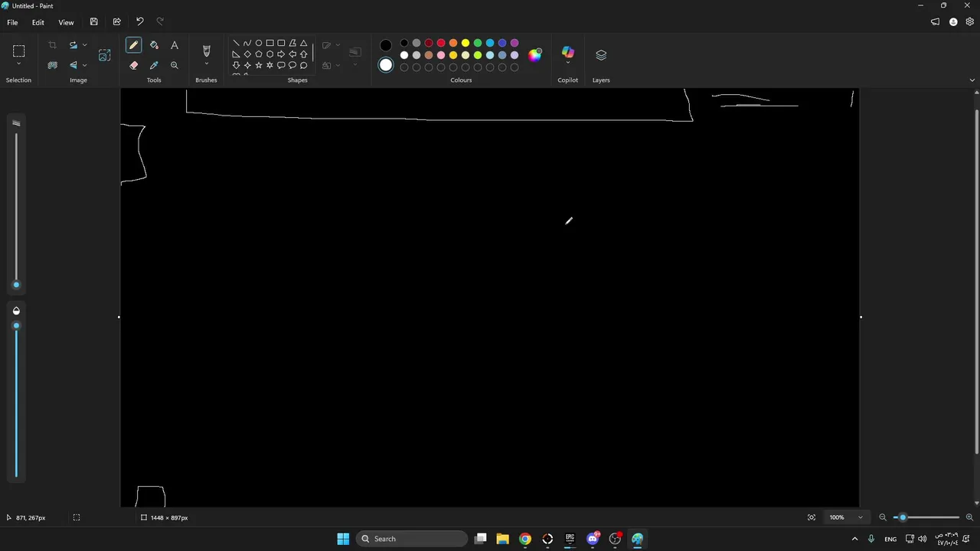
Task: Expand the Brushes dropdown arrow
Action: point(206,64)
